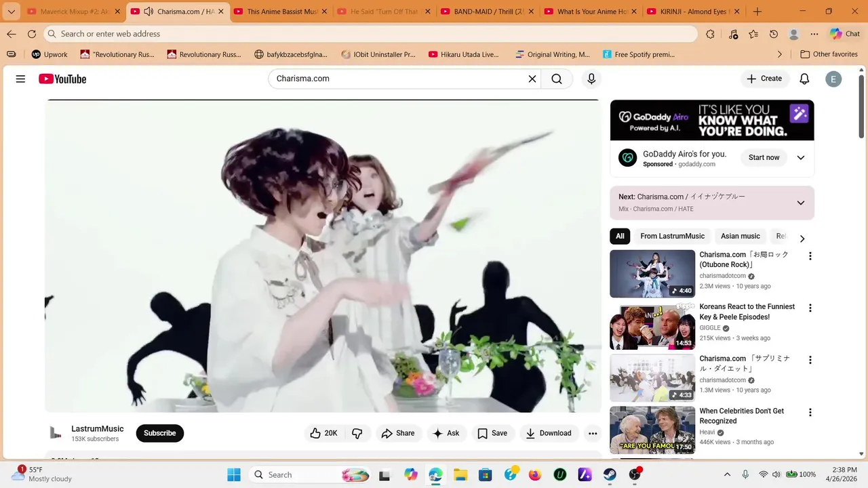
Task: Click Start now on GoDaddy ad
Action: pos(764,157)
